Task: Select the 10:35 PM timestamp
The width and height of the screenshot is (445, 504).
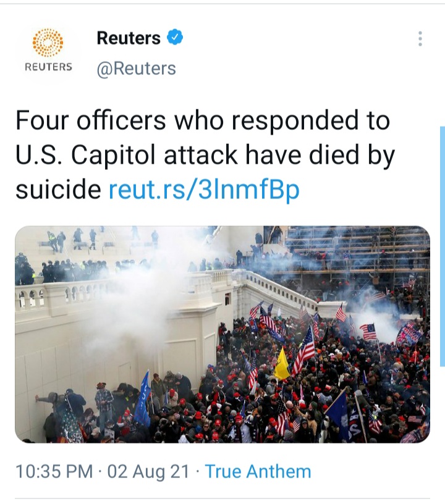Action: point(54,471)
